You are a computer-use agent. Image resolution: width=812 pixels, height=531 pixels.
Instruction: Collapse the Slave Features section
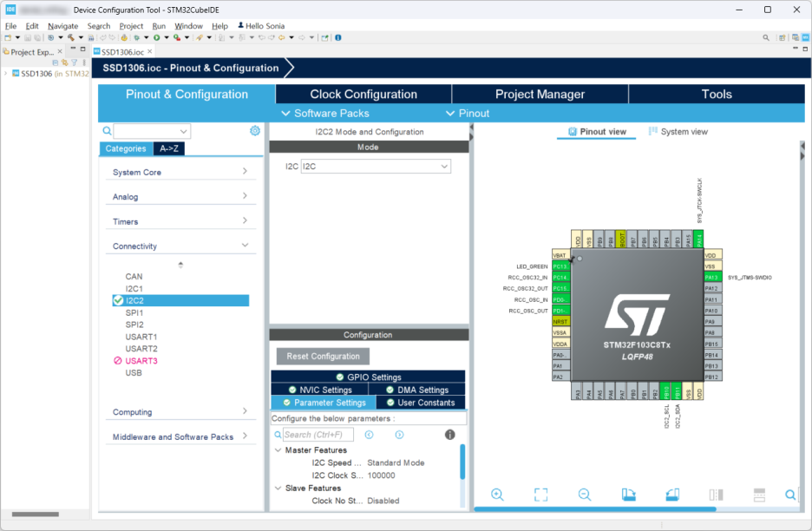(x=278, y=488)
